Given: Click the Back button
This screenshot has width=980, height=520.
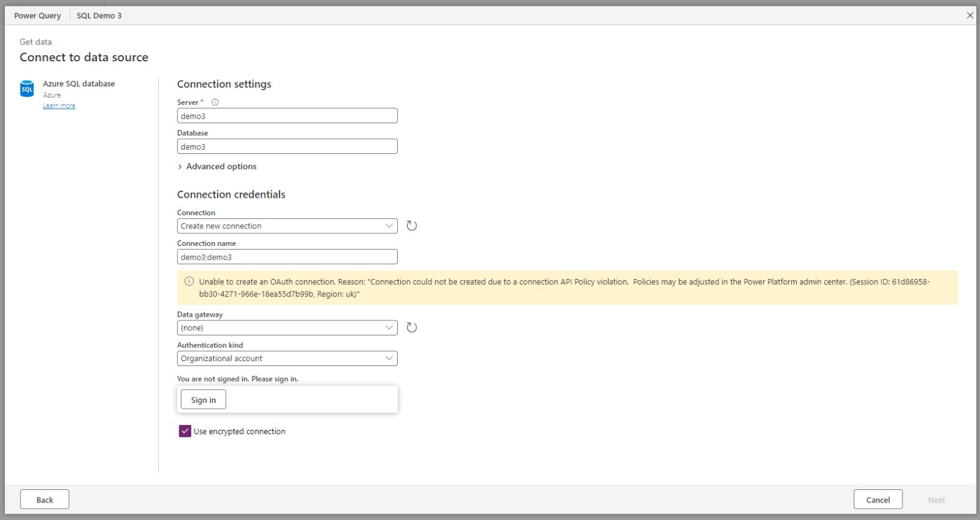Looking at the screenshot, I should [x=44, y=499].
